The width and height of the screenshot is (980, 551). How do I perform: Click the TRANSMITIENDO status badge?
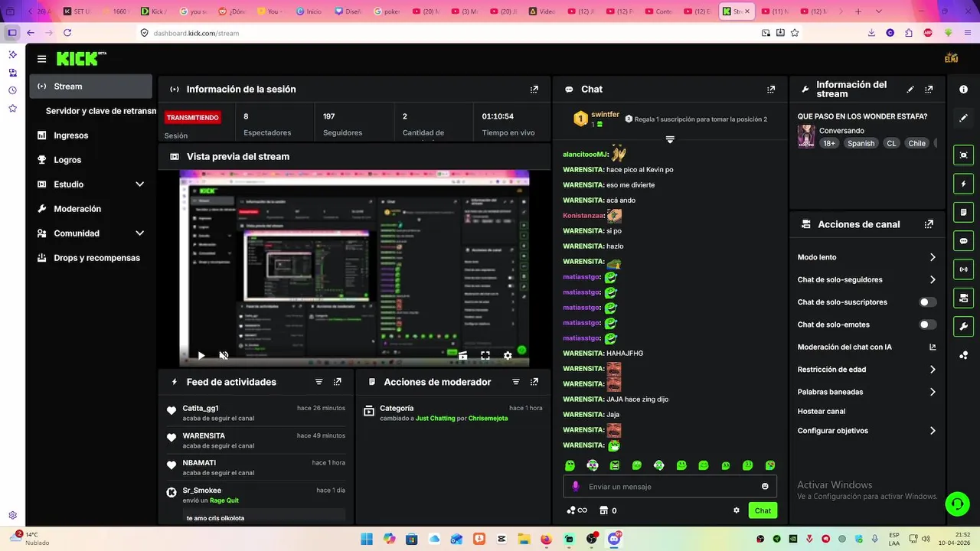(193, 118)
